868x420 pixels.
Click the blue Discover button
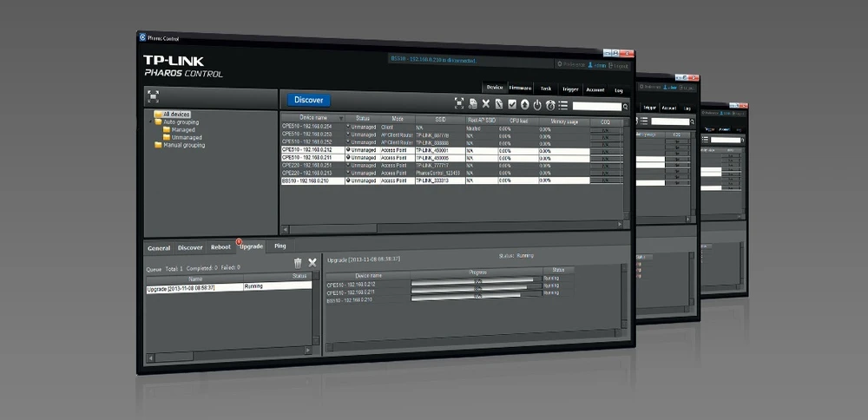(308, 100)
